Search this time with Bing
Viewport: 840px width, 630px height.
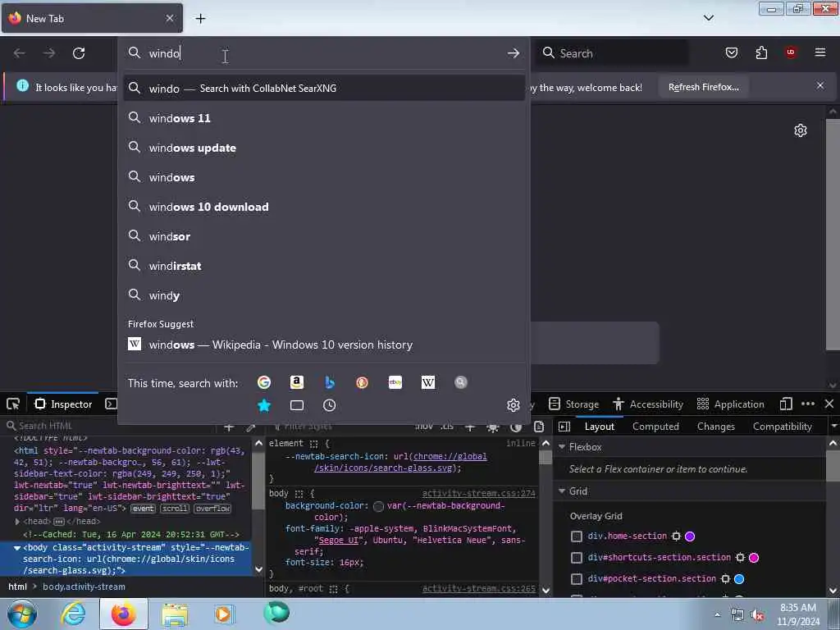pyautogui.click(x=330, y=382)
